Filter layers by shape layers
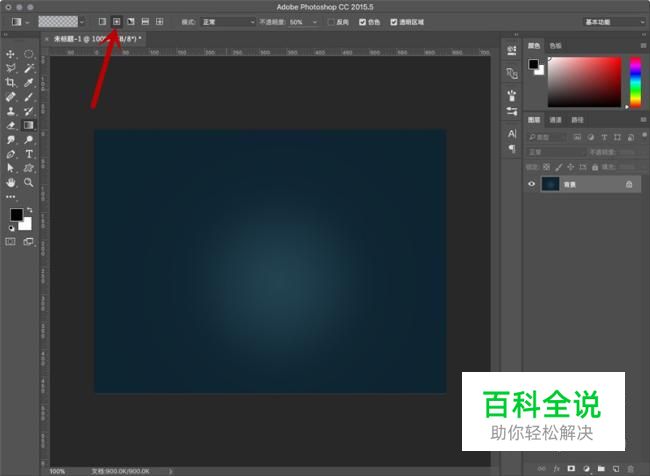 (617, 137)
